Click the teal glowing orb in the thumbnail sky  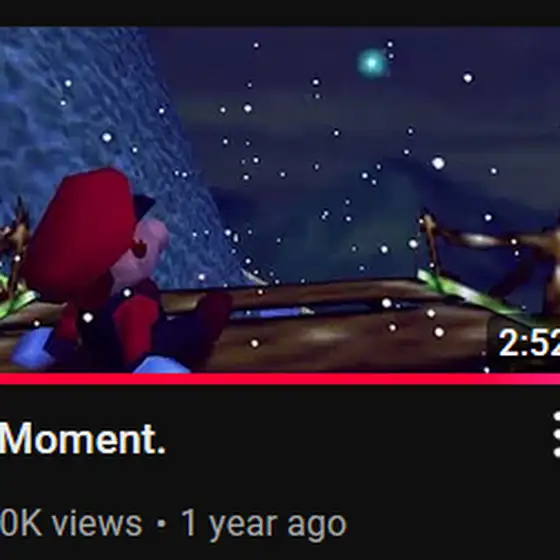[x=372, y=63]
